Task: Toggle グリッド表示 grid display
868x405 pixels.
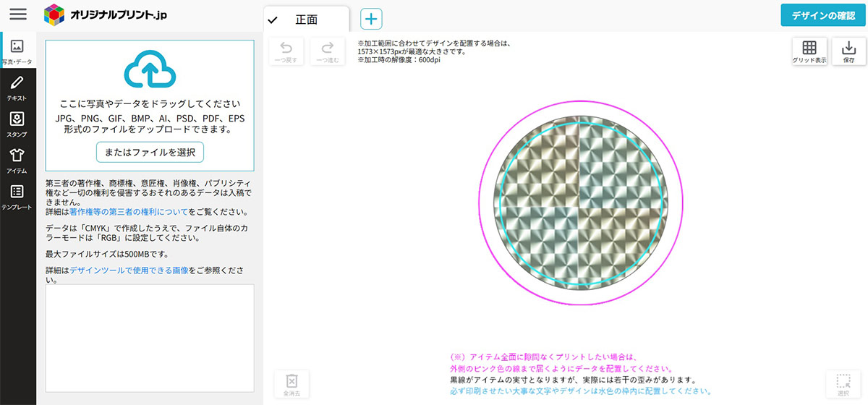Action: tap(809, 52)
